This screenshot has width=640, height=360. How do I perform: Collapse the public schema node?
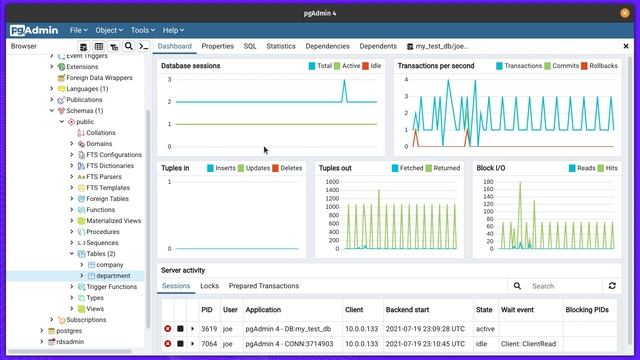(62, 122)
